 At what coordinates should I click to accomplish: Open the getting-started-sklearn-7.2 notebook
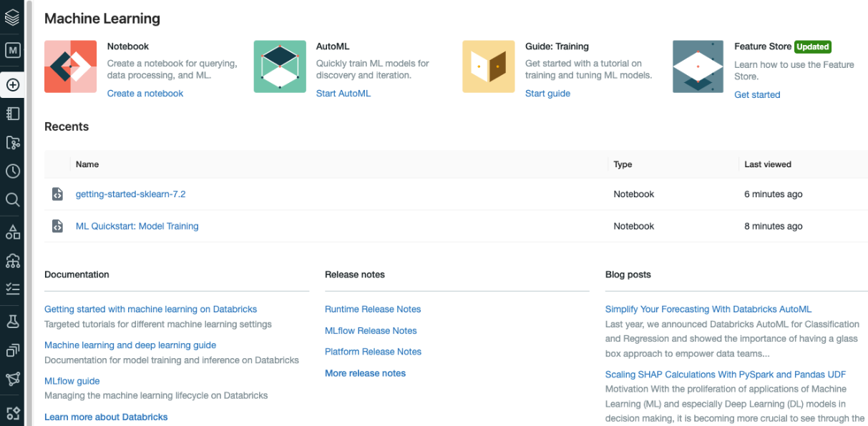click(131, 194)
